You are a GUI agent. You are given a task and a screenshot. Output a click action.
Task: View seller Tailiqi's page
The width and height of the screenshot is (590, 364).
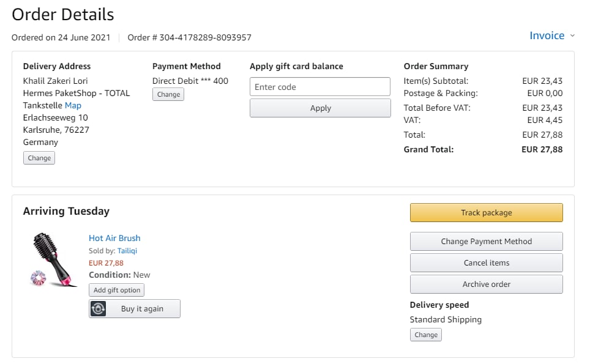click(128, 251)
